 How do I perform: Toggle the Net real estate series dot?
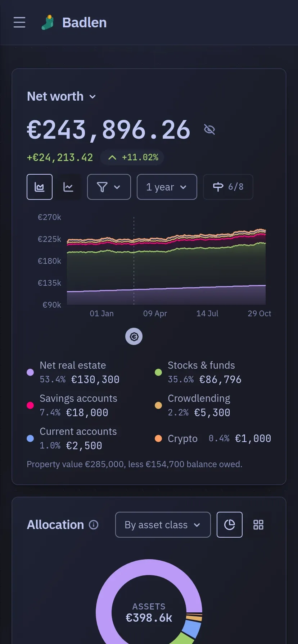click(x=30, y=372)
